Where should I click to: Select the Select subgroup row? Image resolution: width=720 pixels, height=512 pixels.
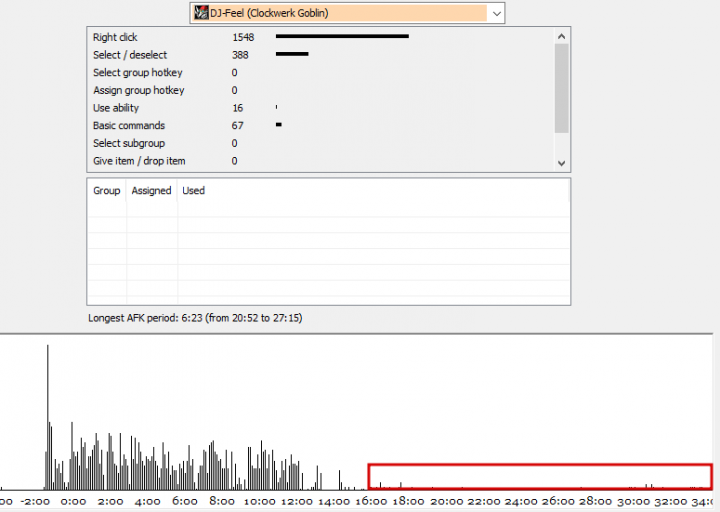click(320, 143)
